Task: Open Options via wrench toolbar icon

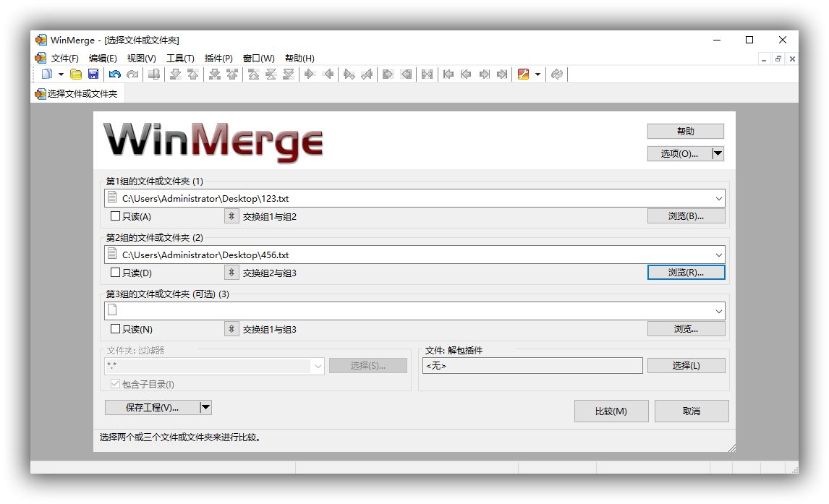Action: tap(524, 74)
